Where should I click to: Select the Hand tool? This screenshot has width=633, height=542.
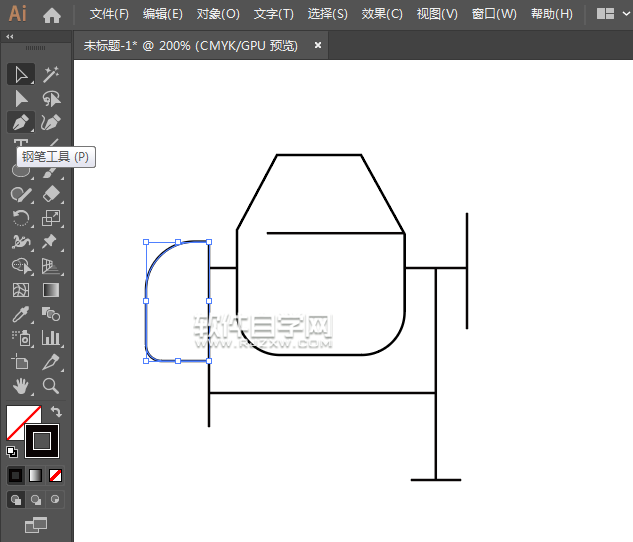click(x=21, y=386)
